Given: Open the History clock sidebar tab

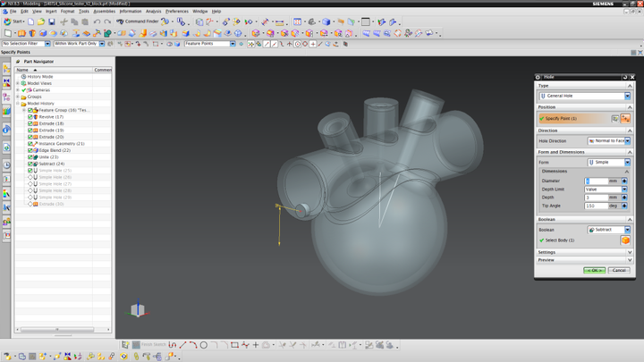Looking at the screenshot, I should (x=6, y=165).
